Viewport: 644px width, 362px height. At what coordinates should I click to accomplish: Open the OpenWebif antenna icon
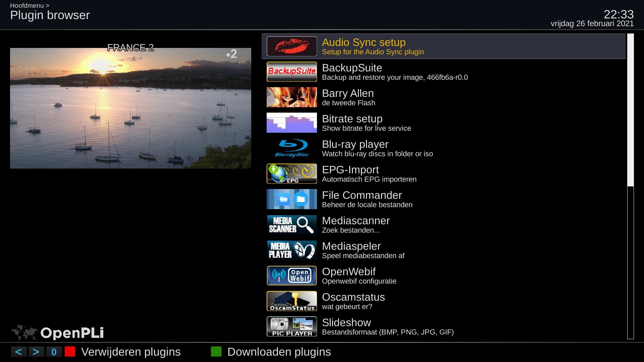(x=291, y=276)
